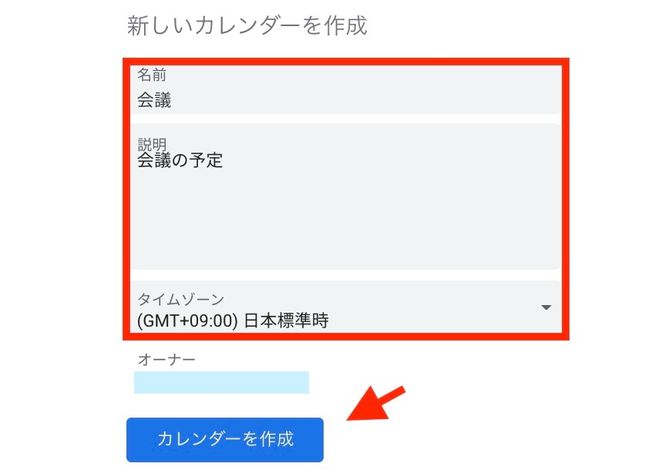The image size is (672, 473).
Task: Click into the 説明 text area
Action: (346, 196)
